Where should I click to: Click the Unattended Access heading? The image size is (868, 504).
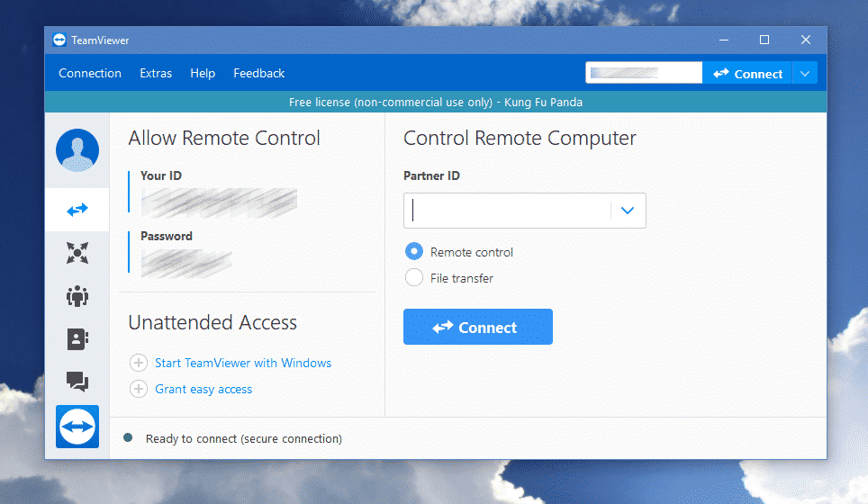[212, 322]
